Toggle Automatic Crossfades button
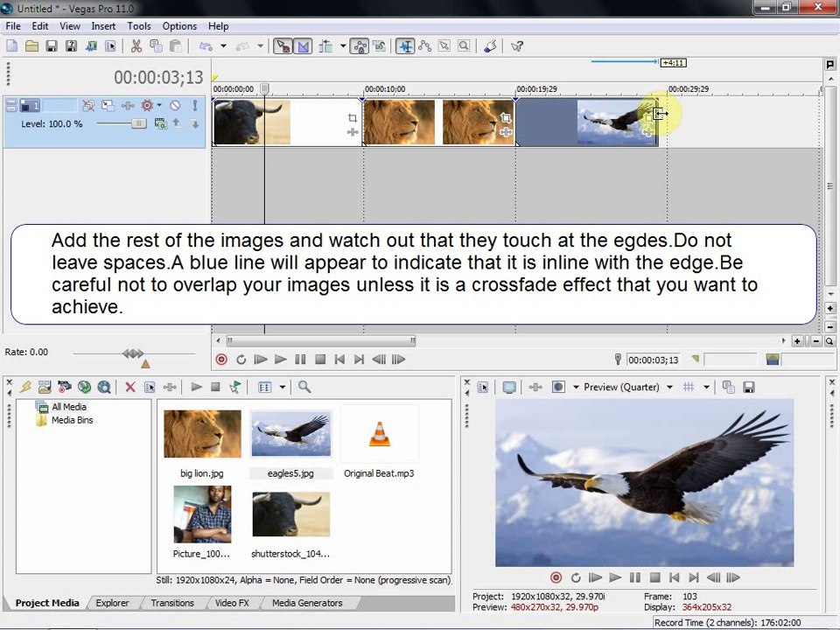Viewport: 840px width, 630px height. [x=304, y=46]
